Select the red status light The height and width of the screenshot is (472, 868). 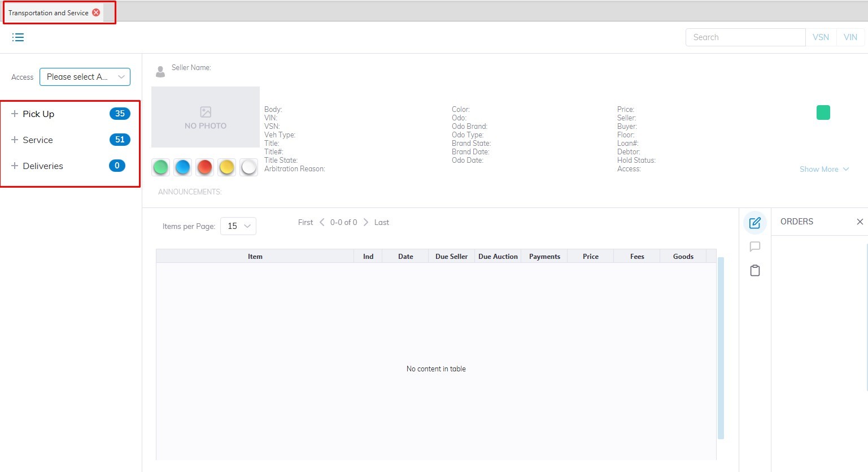204,167
